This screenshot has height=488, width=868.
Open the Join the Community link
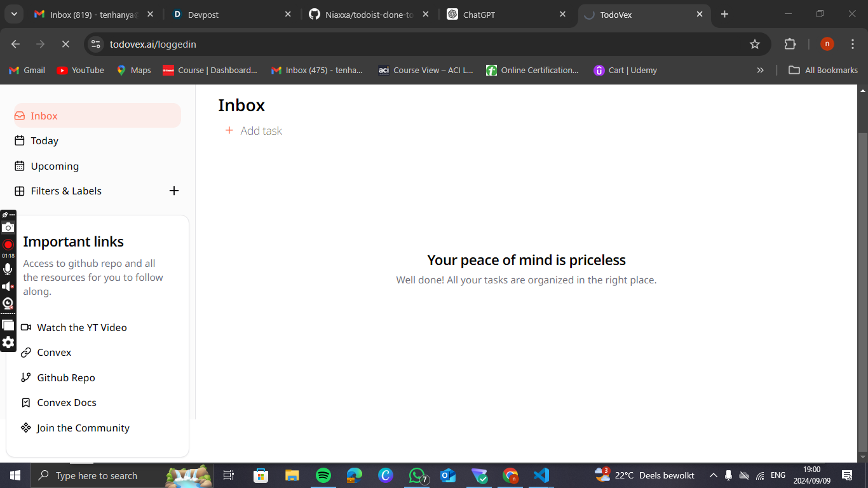[75, 428]
